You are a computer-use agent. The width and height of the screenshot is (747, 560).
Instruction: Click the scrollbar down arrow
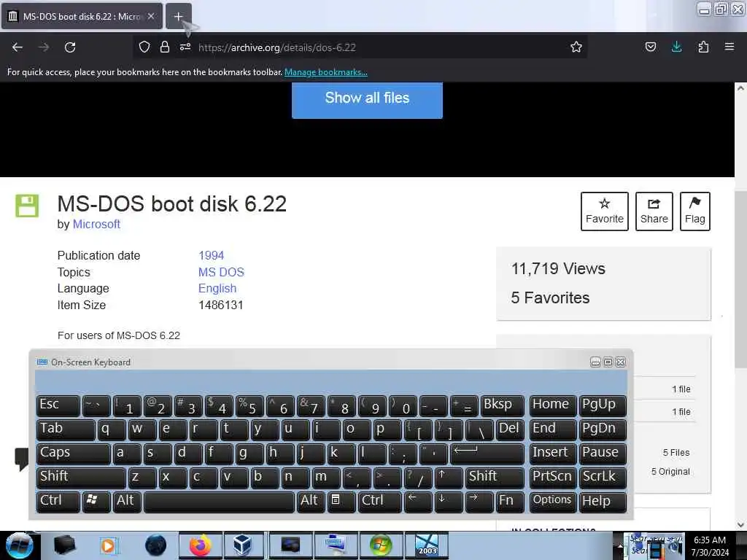tap(740, 524)
